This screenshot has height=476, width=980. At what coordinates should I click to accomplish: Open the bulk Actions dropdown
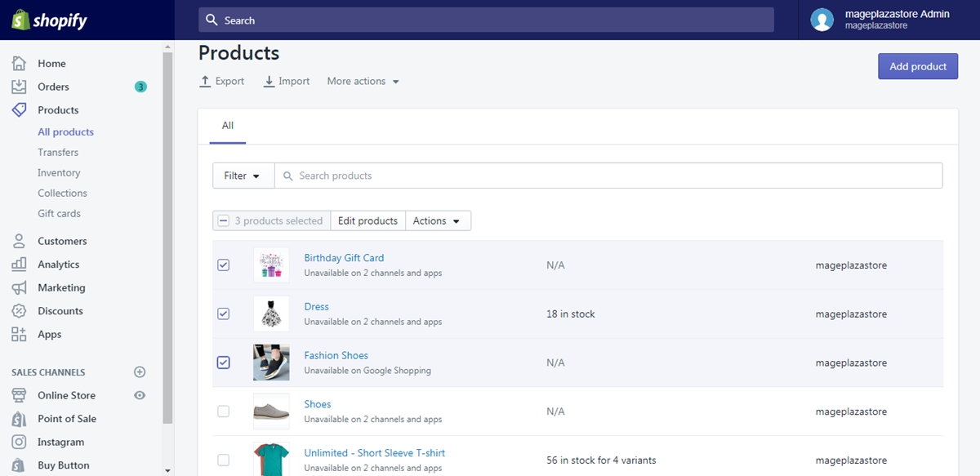[x=438, y=220]
